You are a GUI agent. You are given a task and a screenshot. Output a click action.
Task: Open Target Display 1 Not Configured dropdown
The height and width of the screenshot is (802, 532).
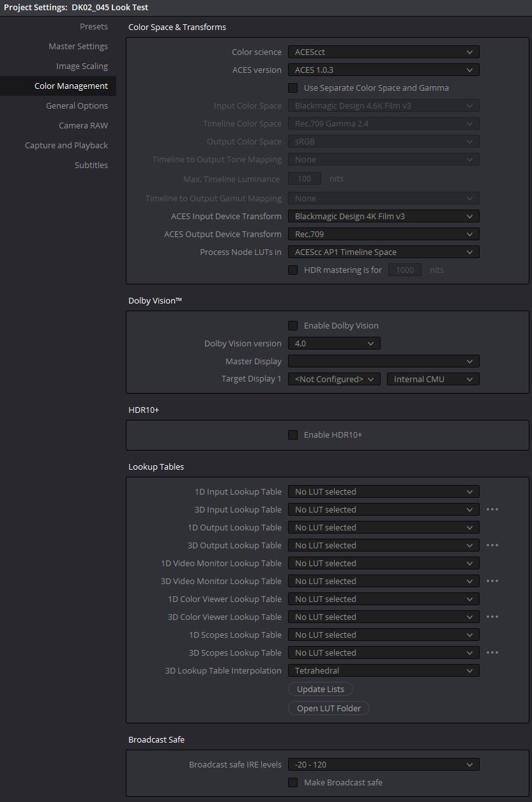point(334,379)
